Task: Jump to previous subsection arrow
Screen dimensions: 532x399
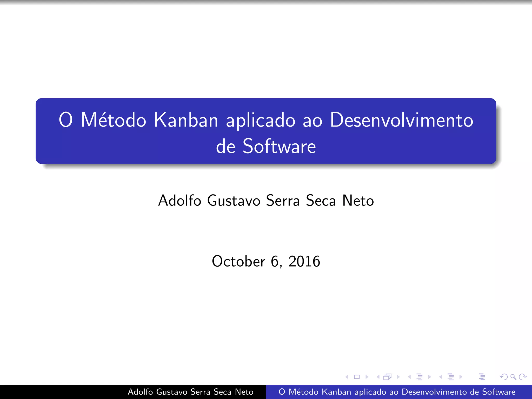Action: click(409, 377)
